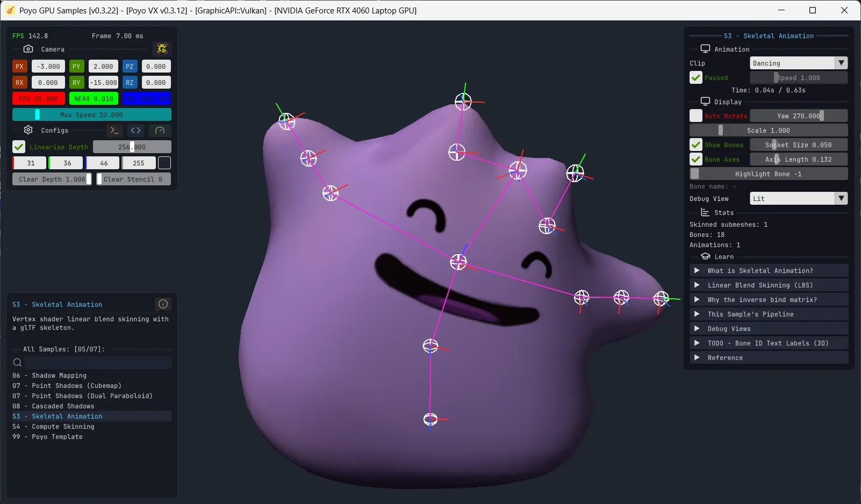861x504 pixels.
Task: Click the green NEAR 0.010 field
Action: tap(94, 98)
